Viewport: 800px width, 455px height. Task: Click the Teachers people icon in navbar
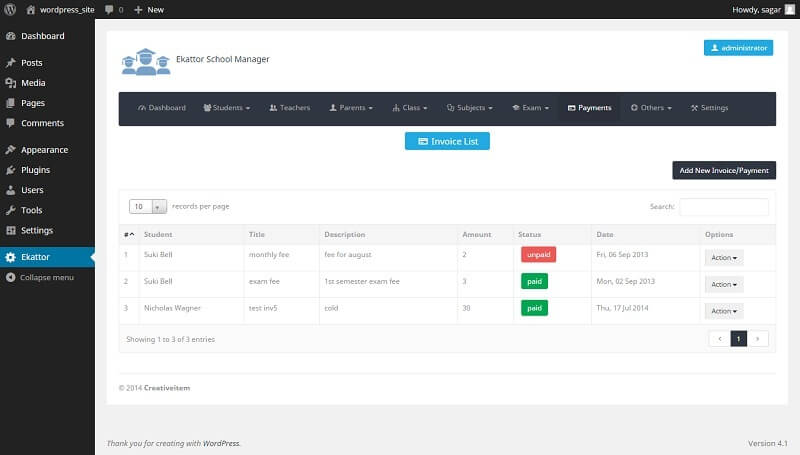point(273,108)
